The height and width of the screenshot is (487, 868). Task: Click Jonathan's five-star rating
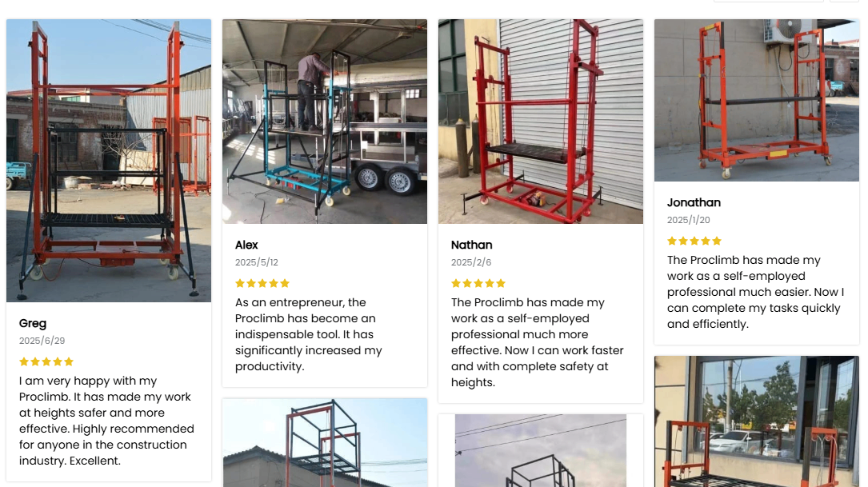click(694, 241)
